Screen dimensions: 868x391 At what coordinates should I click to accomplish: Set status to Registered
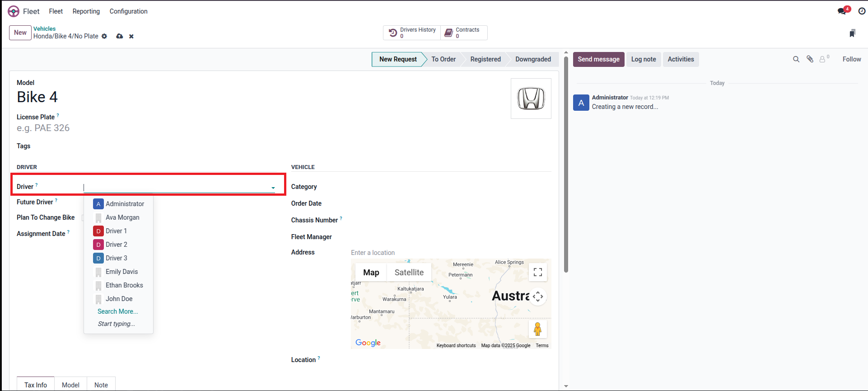(x=485, y=59)
